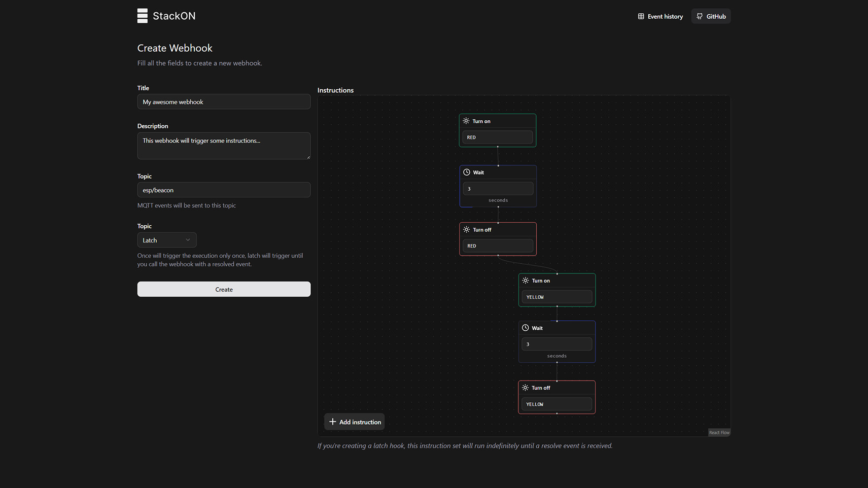The width and height of the screenshot is (868, 488).
Task: Click the clock icon on first Wait node
Action: click(466, 172)
